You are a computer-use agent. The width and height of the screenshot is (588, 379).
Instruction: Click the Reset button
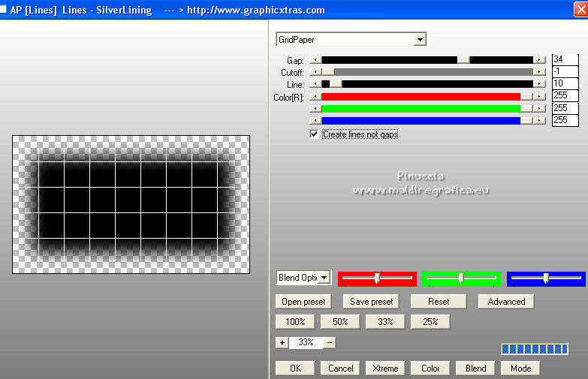(x=439, y=302)
